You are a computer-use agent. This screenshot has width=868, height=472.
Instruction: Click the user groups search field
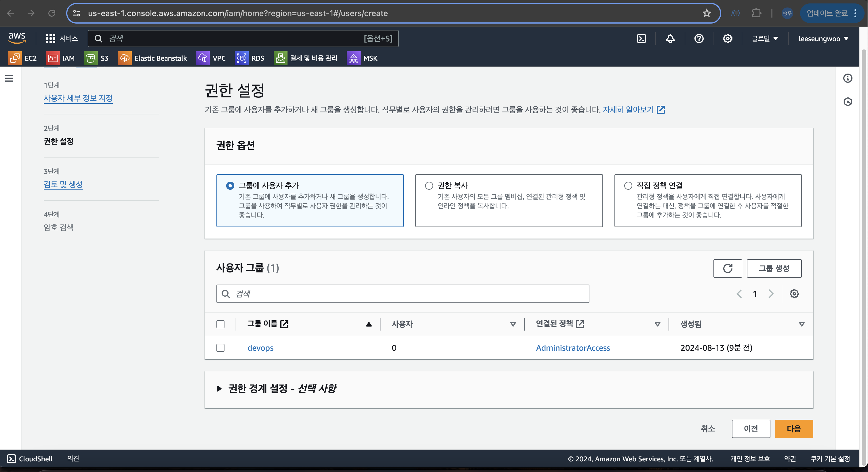[x=402, y=294]
